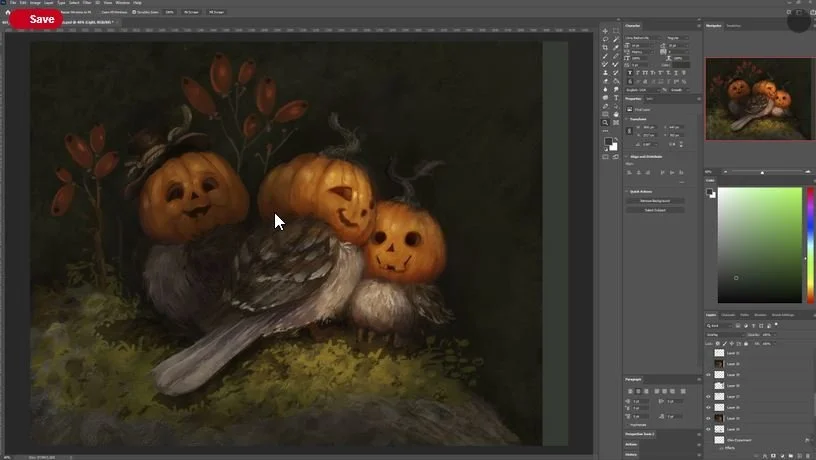Open the font family dropdown in the Character panel
Image resolution: width=816 pixels, height=460 pixels.
pyautogui.click(x=644, y=38)
